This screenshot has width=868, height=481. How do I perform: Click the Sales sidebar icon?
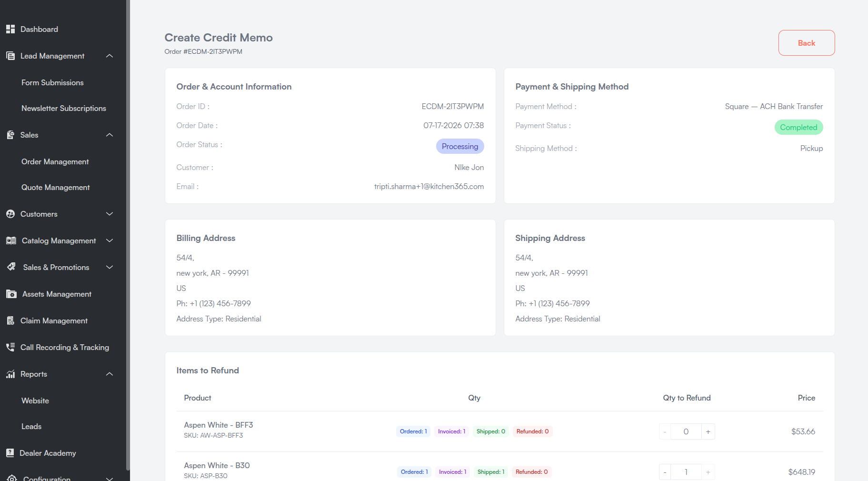tap(10, 135)
